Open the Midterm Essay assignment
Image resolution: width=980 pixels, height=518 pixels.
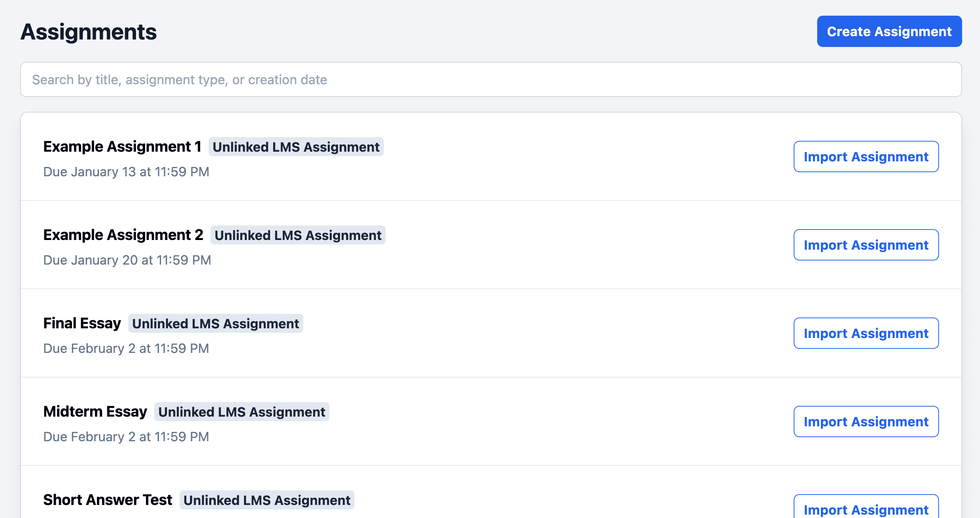[95, 411]
